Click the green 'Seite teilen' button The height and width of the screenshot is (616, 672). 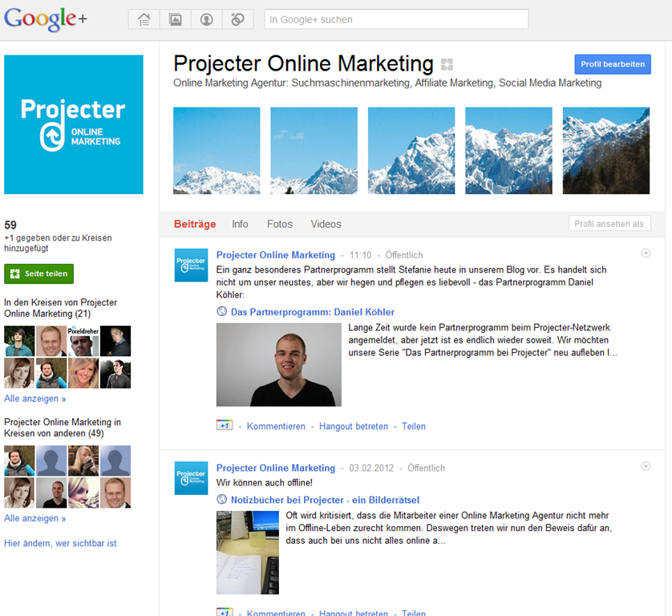[x=39, y=274]
